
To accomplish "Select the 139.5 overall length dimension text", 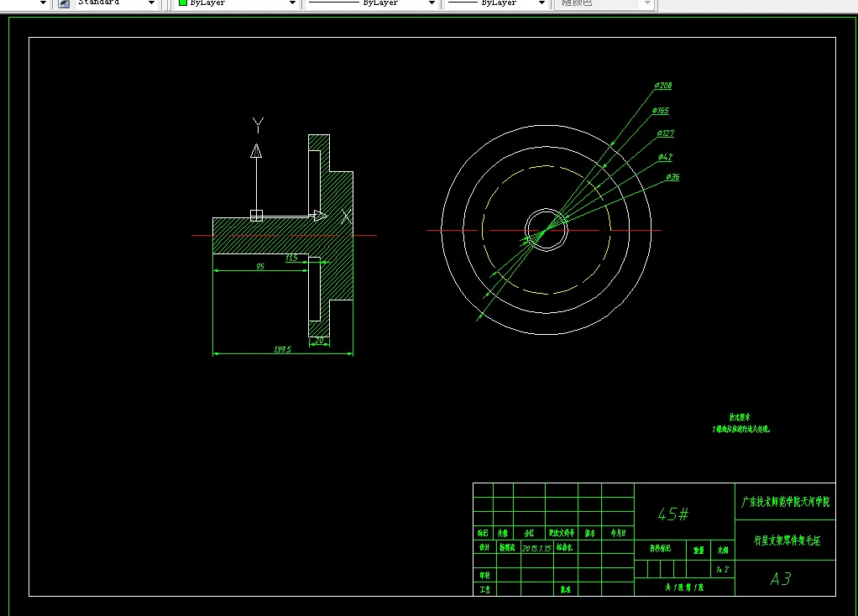I will (282, 349).
